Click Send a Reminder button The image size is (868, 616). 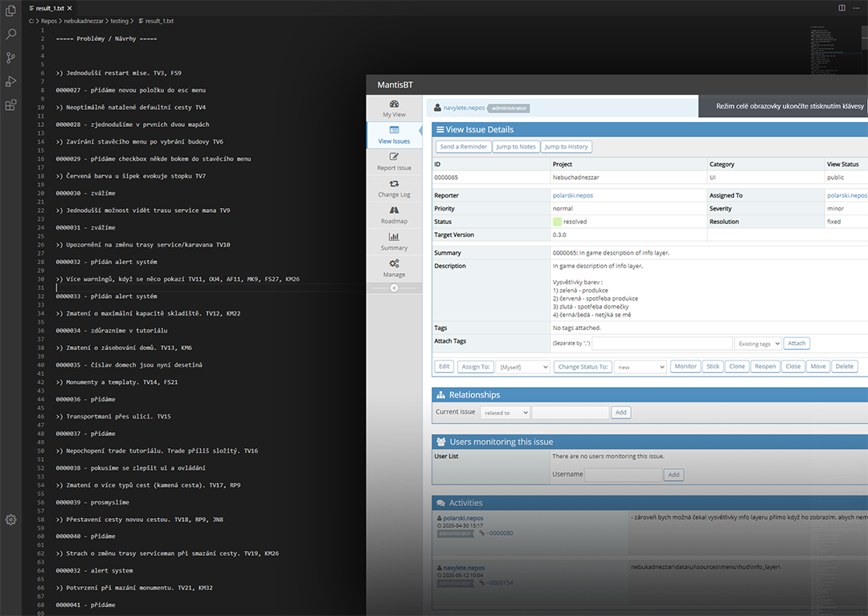point(464,146)
